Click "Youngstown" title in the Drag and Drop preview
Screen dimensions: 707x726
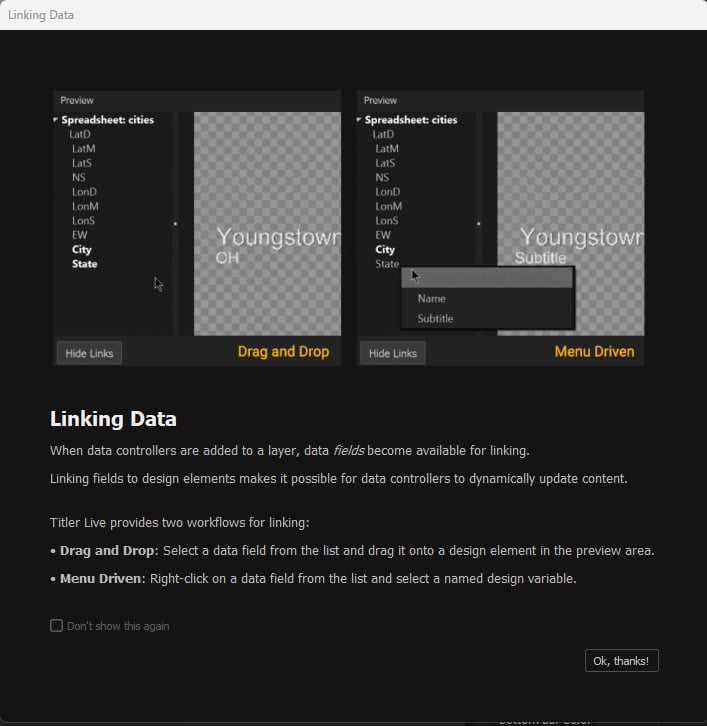point(279,238)
